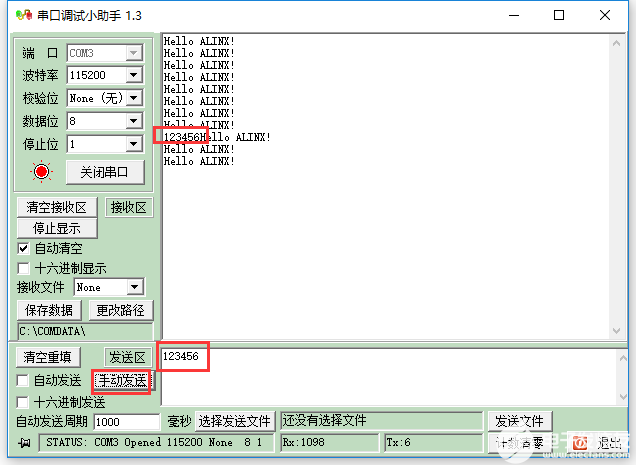Click the 更改路径 button

(120, 310)
